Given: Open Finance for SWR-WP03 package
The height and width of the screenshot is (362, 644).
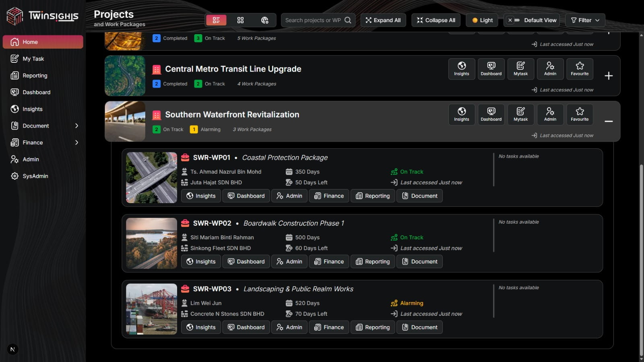Looking at the screenshot, I should [x=329, y=327].
